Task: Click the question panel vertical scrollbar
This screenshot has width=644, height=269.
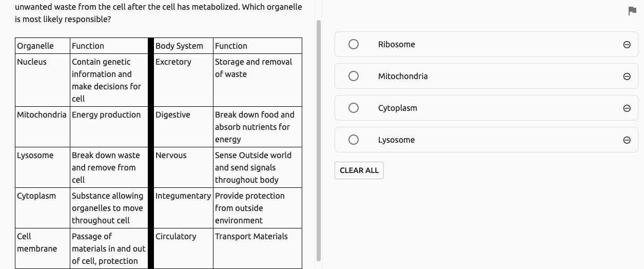Action: (x=319, y=139)
